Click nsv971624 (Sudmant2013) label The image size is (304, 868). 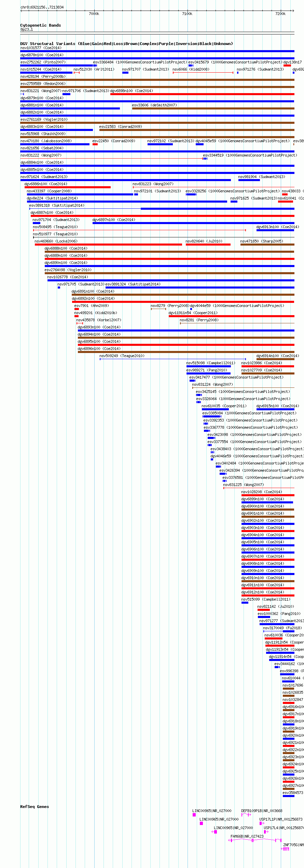(x=44, y=177)
